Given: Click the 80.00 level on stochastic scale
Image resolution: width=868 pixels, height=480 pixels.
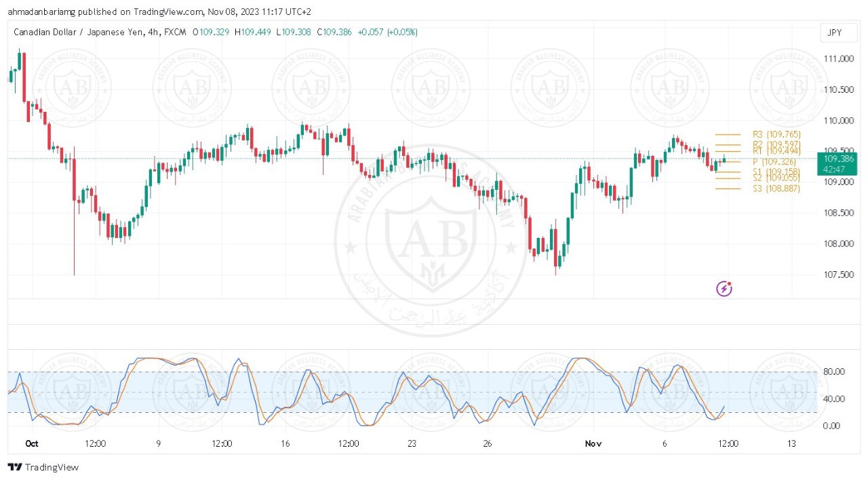Looking at the screenshot, I should pos(834,372).
